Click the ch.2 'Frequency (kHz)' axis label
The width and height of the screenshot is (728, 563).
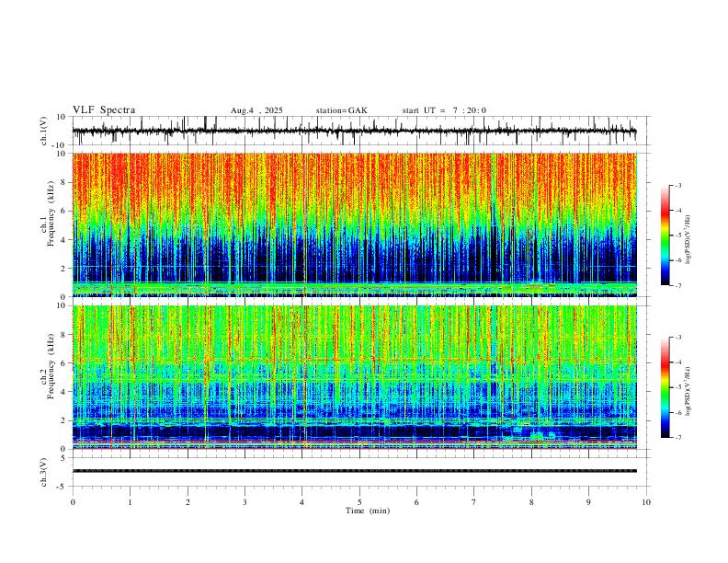click(51, 366)
